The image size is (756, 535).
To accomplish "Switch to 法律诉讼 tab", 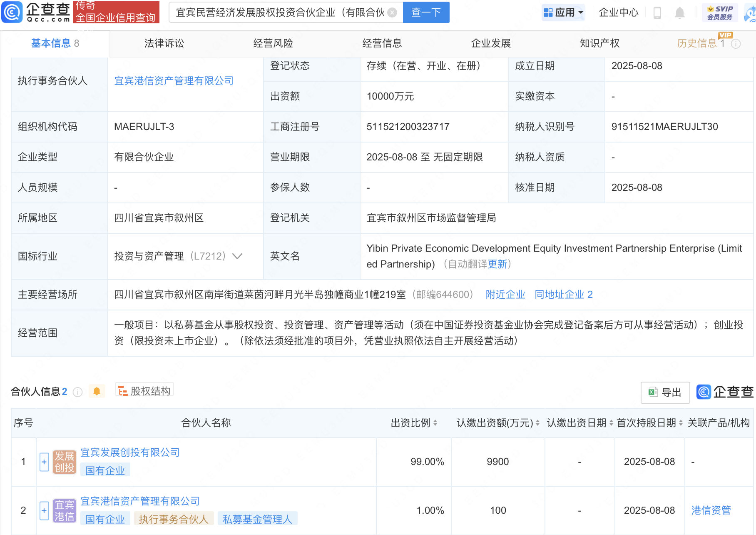I will click(x=164, y=43).
